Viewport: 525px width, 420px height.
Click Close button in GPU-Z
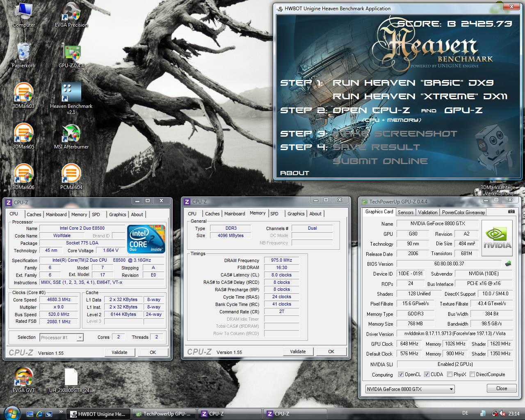click(501, 388)
